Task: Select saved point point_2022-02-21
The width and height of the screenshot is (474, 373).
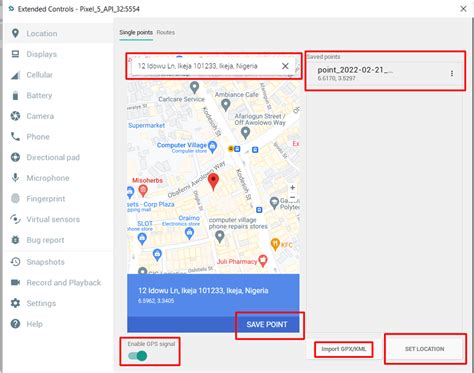Action: [384, 74]
